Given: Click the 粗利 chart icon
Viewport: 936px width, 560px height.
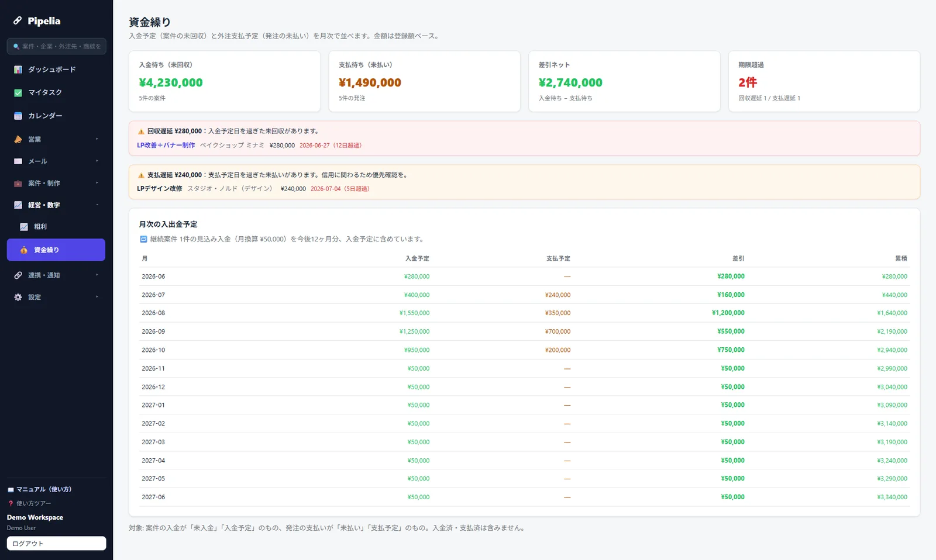Looking at the screenshot, I should tap(24, 227).
